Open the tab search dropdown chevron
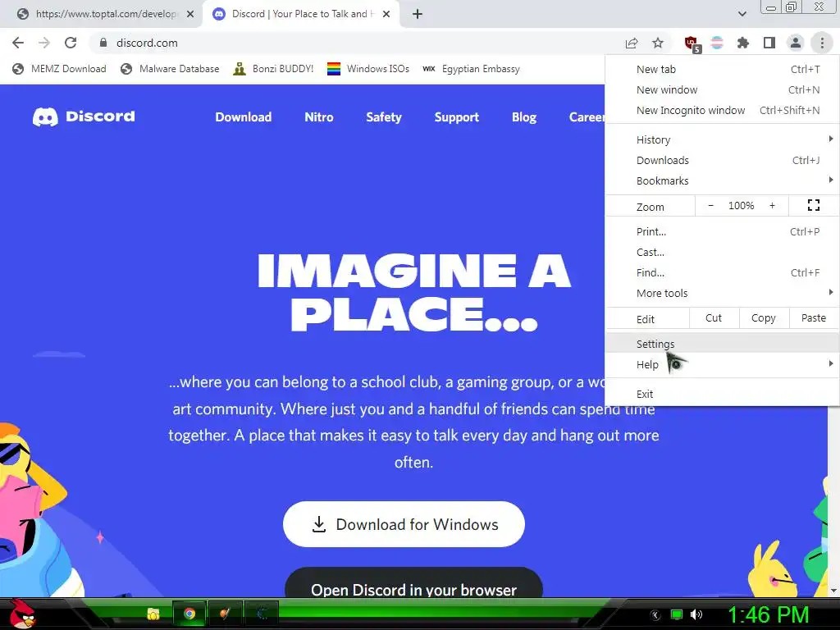The image size is (840, 630). click(742, 14)
